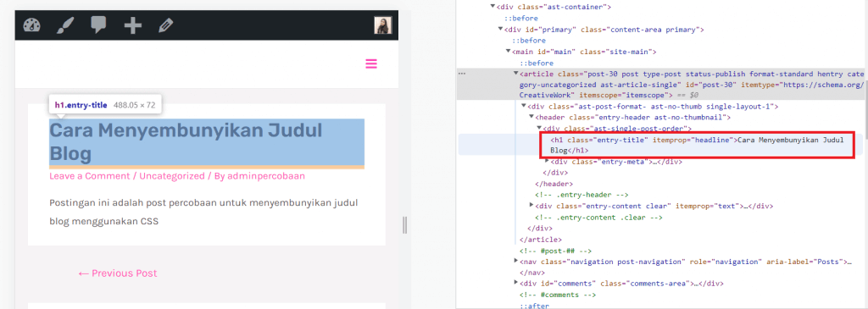The image size is (868, 309).
Task: Expand the nav post-navigation element
Action: tap(516, 261)
